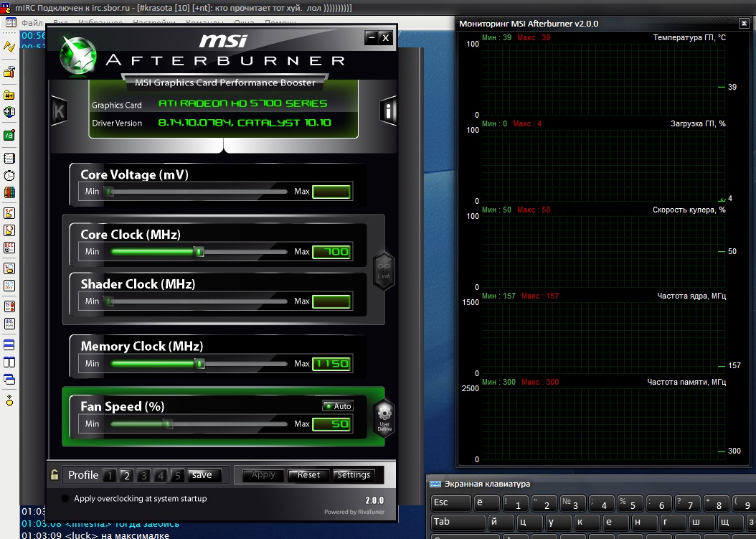Click Link clocks hexagon button
This screenshot has height=539, width=756.
(x=384, y=271)
